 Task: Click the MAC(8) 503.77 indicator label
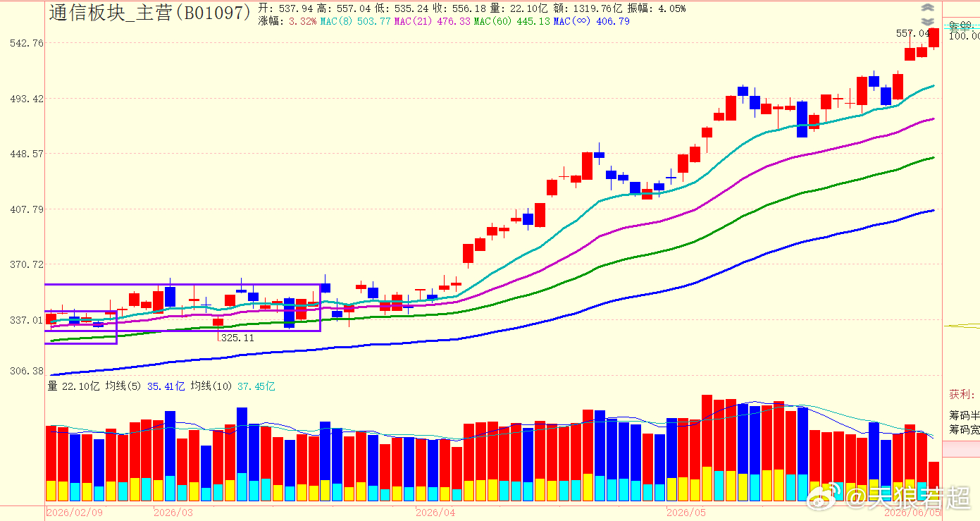(356, 22)
